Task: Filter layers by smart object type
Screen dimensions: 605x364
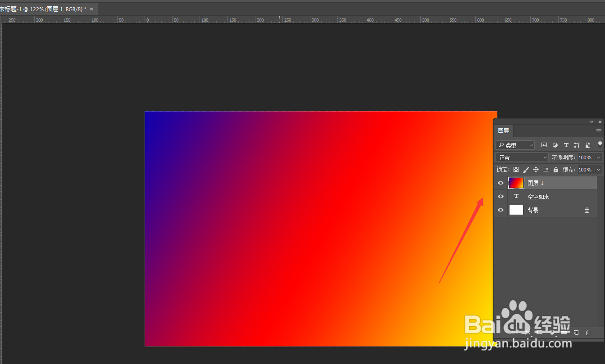Action: click(x=588, y=145)
